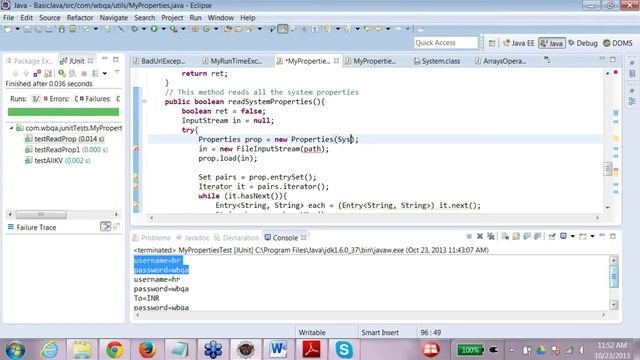Viewport: 640px width, 360px height.
Task: Rerun Test in JUnit view
Action: (x=62, y=73)
